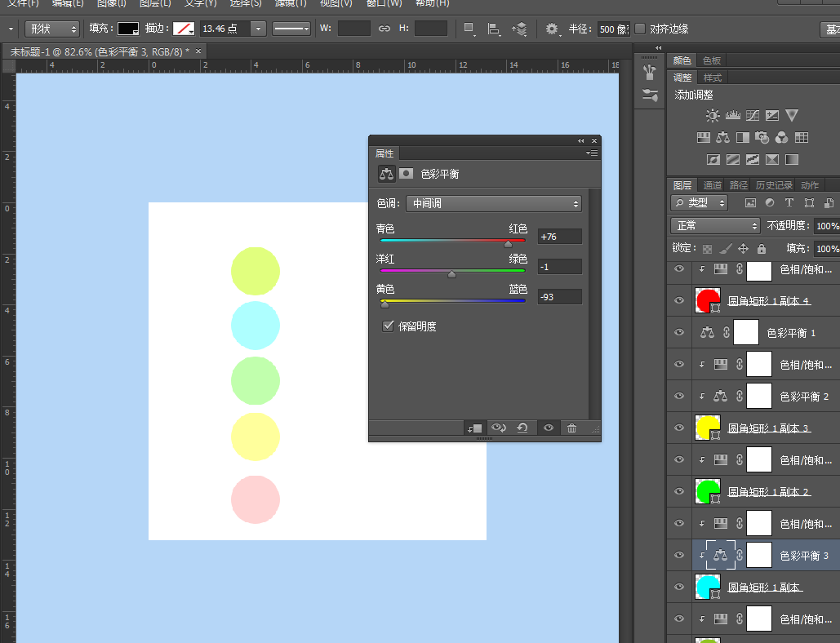This screenshot has width=840, height=643.
Task: Add a Photo Filter adjustment layer
Action: 762,138
